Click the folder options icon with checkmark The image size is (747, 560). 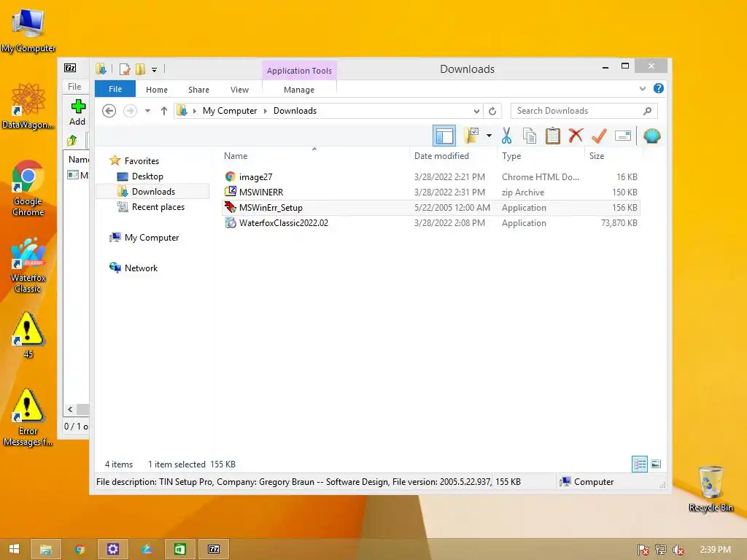point(471,136)
